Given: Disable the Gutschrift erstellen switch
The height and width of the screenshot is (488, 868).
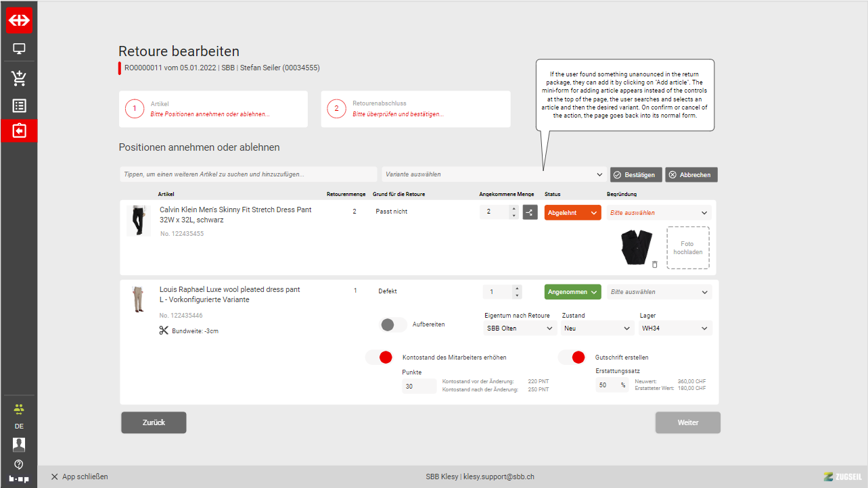Looking at the screenshot, I should click(572, 358).
